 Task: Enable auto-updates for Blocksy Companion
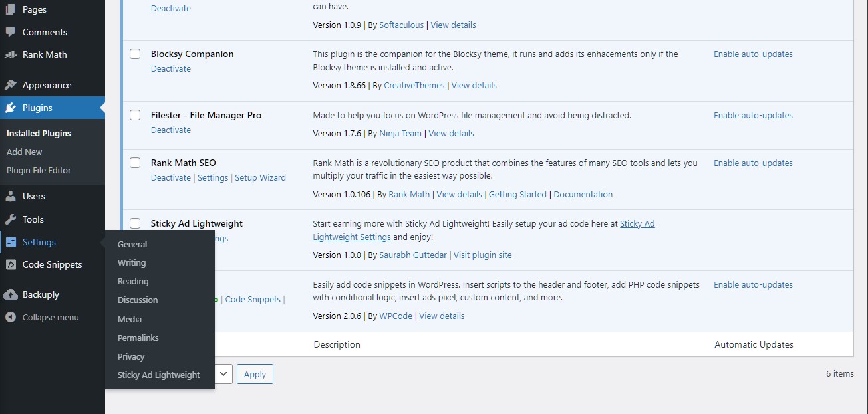tap(753, 54)
